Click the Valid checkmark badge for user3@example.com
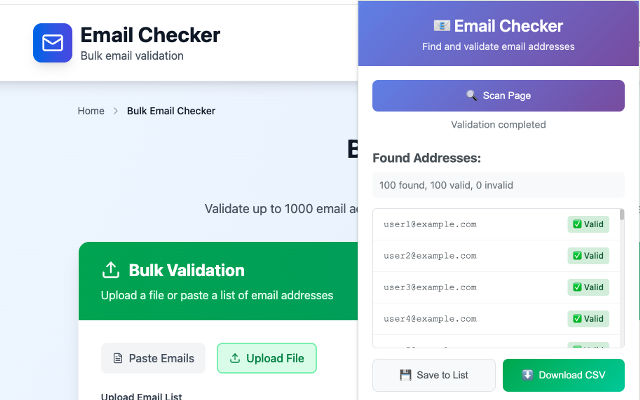640x400 pixels. click(x=588, y=287)
